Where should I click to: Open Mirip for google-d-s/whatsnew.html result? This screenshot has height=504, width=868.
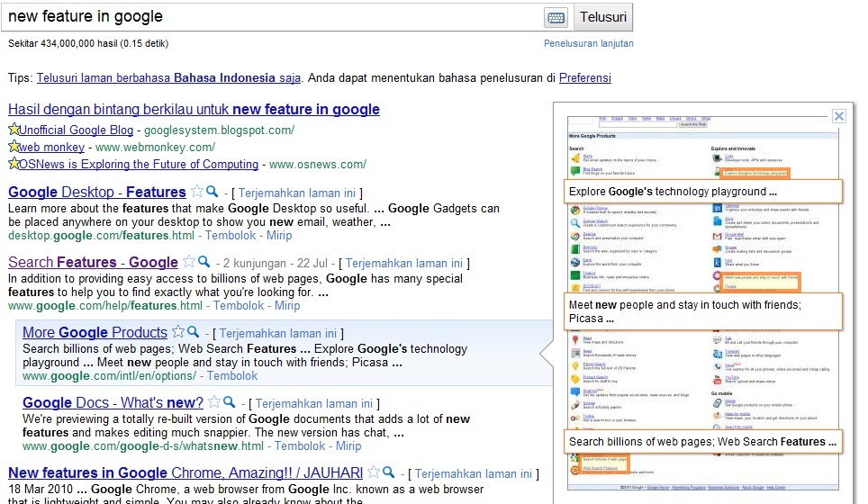coord(348,445)
